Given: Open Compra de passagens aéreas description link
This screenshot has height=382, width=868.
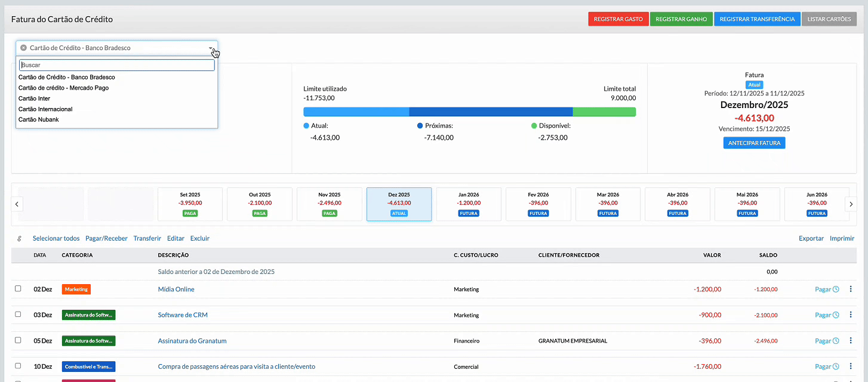Looking at the screenshot, I should 236,366.
